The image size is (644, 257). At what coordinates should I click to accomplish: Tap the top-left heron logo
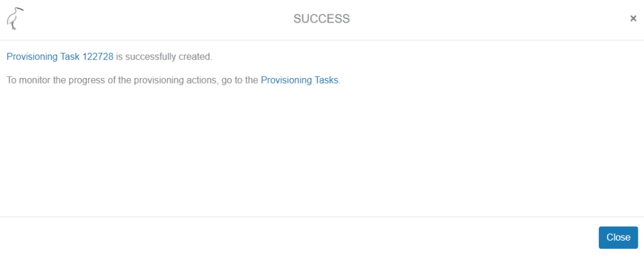pyautogui.click(x=15, y=18)
